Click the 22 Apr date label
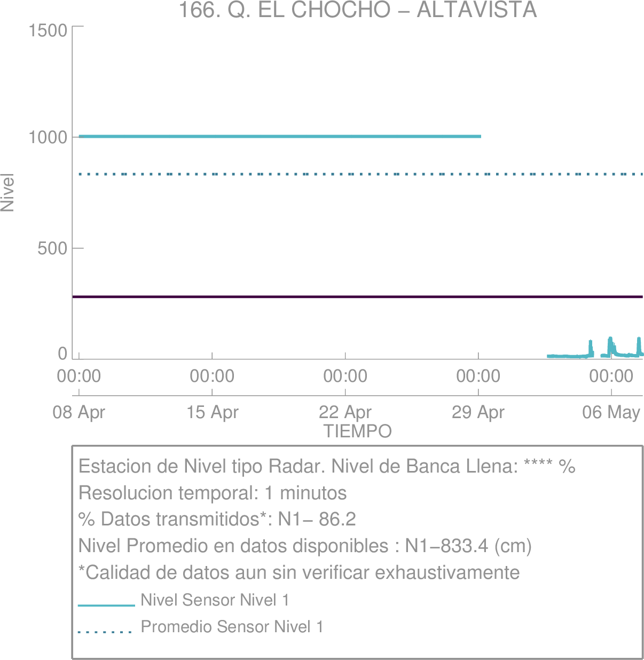 (x=345, y=412)
